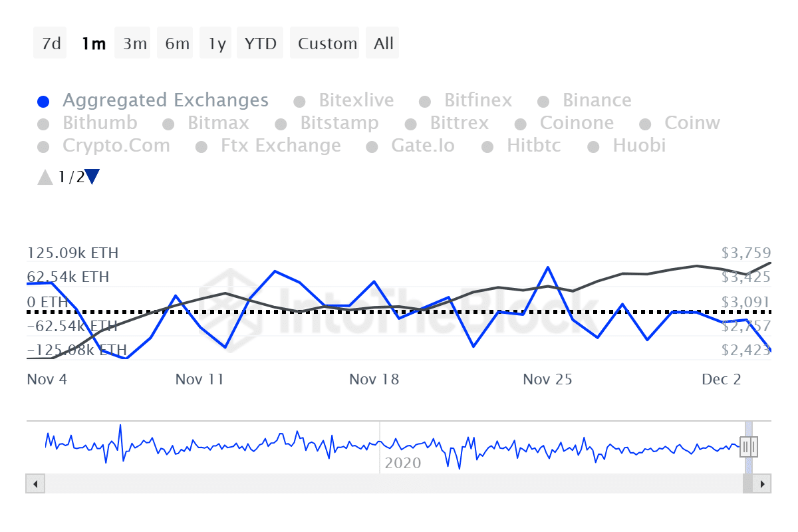Image resolution: width=798 pixels, height=532 pixels.
Task: Click scrollbar right arrow button
Action: coord(762,483)
